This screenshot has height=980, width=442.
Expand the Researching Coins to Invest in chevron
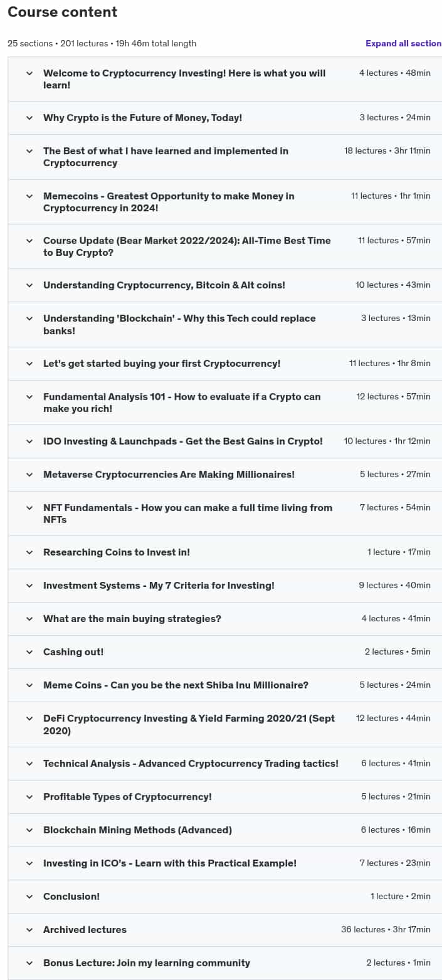coord(29,552)
